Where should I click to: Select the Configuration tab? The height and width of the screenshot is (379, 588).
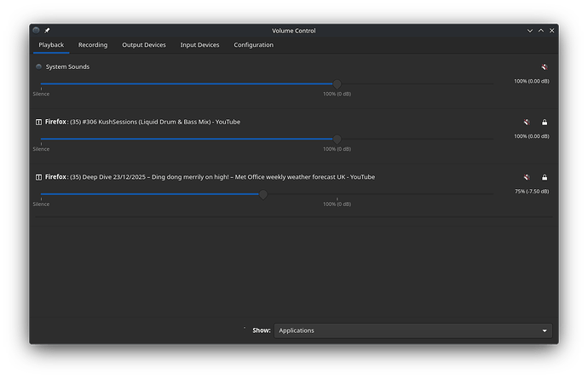[253, 45]
